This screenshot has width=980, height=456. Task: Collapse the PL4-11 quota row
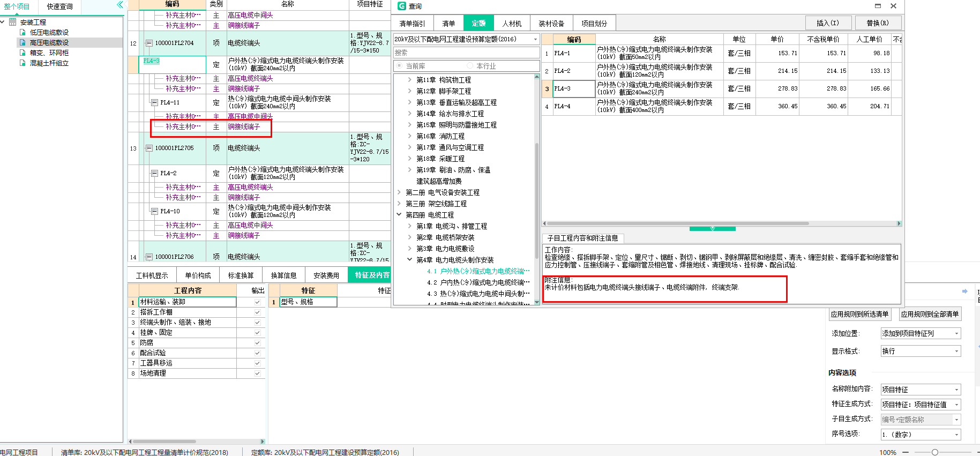click(154, 102)
